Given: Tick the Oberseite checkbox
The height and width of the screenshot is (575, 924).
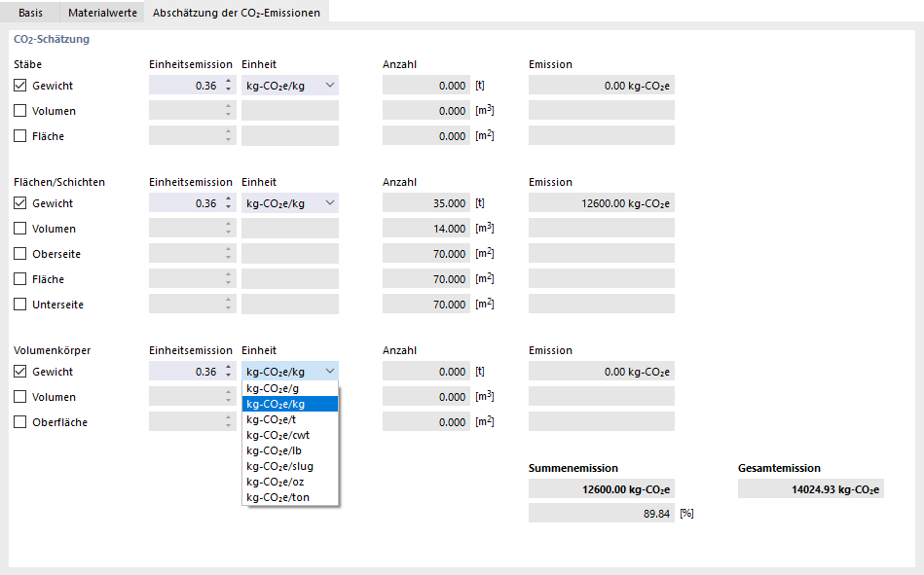Looking at the screenshot, I should 20,254.
